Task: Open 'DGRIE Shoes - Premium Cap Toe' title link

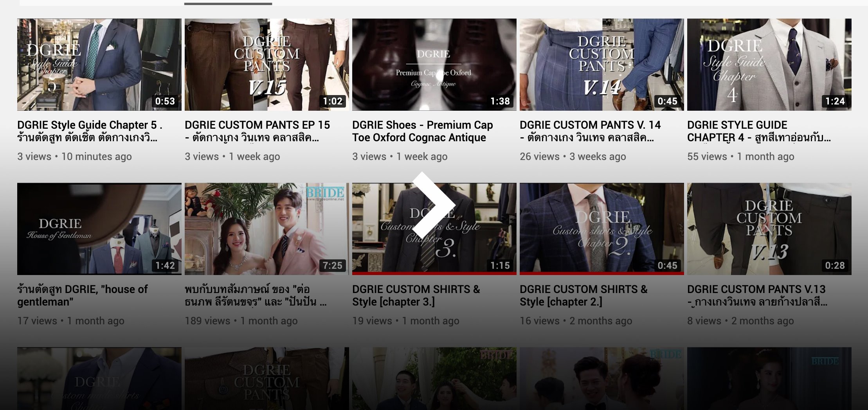Action: 422,131
